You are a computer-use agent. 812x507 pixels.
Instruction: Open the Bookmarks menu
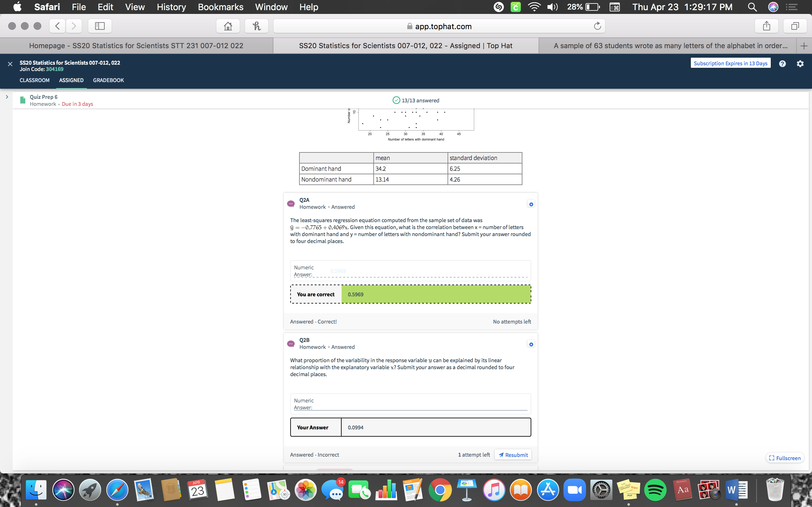pos(220,7)
